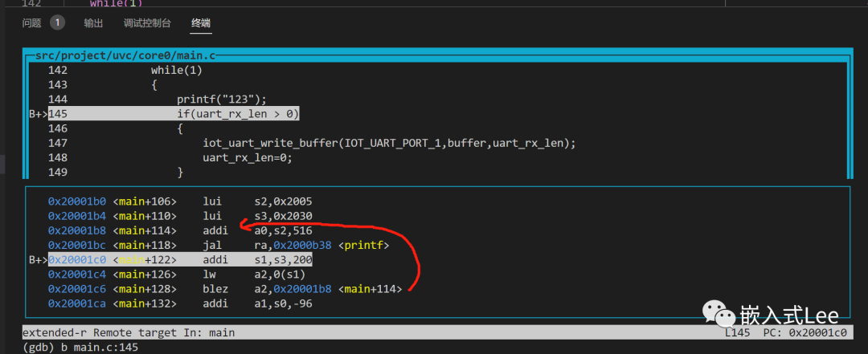Click source line 142 while(1)
Screen dimensions: 868x354
pyautogui.click(x=125, y=71)
